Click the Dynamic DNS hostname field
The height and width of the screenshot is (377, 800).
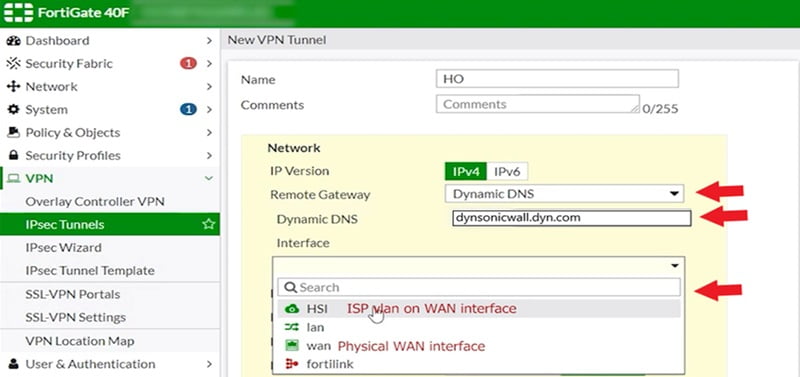pos(571,218)
